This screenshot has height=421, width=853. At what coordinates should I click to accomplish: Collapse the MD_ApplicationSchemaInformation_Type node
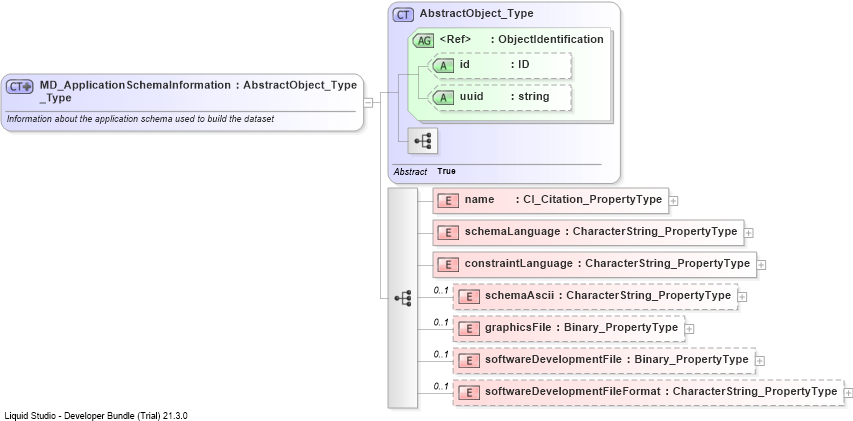point(368,102)
